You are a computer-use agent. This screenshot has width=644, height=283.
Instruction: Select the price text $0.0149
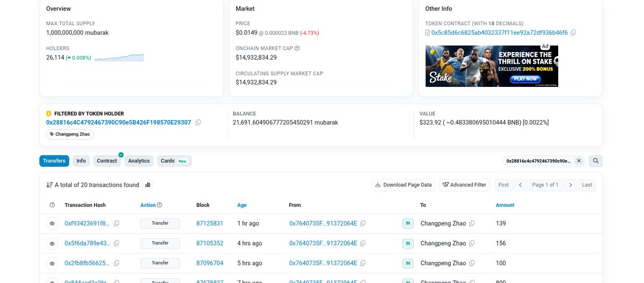pos(246,33)
